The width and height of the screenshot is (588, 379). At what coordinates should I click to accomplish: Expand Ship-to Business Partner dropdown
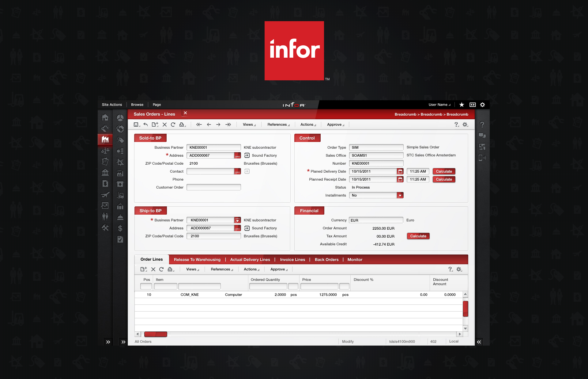tap(238, 220)
